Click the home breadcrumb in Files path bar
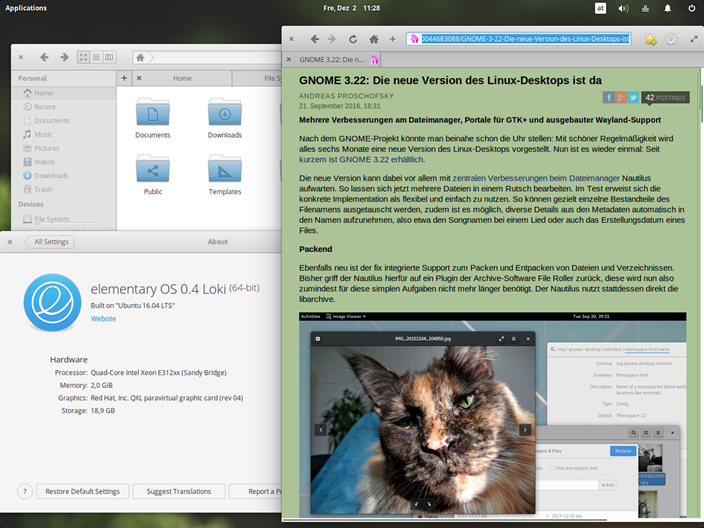The image size is (704, 528). (141, 57)
